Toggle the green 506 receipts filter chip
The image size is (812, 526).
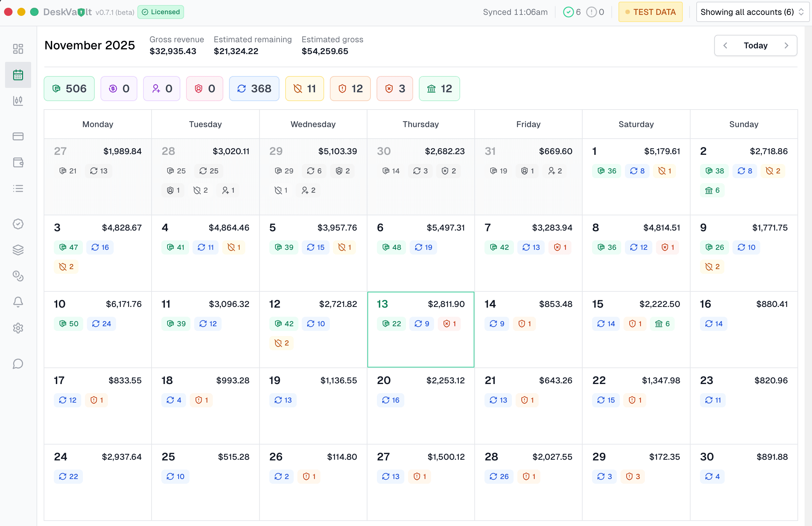click(69, 89)
